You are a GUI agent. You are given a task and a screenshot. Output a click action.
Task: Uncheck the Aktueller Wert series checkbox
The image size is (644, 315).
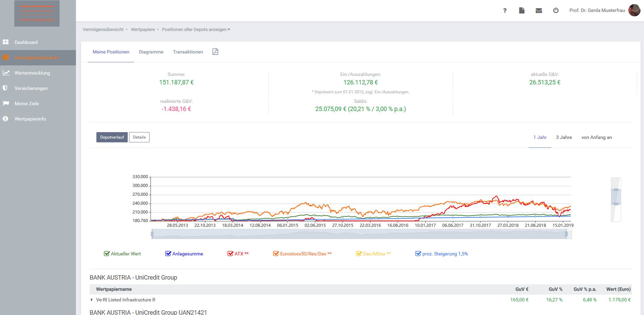(107, 254)
